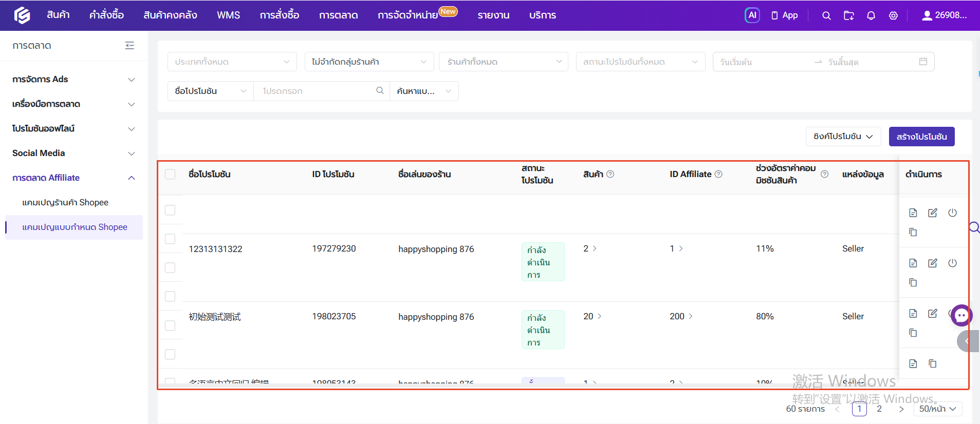This screenshot has height=424, width=980.
Task: Click the help icon beside ID Affiliate header
Action: click(x=718, y=174)
